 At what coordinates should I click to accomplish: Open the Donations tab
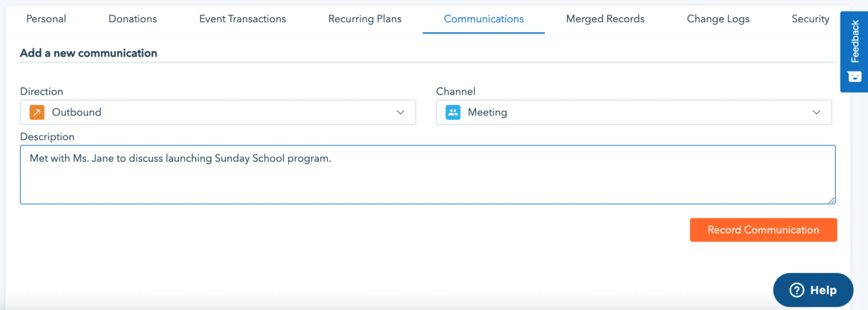[133, 19]
